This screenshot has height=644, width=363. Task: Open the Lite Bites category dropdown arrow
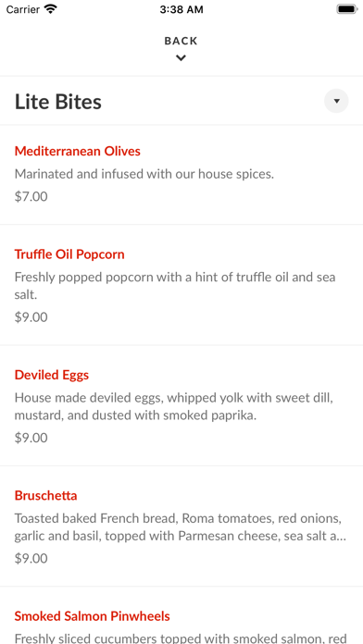(336, 101)
